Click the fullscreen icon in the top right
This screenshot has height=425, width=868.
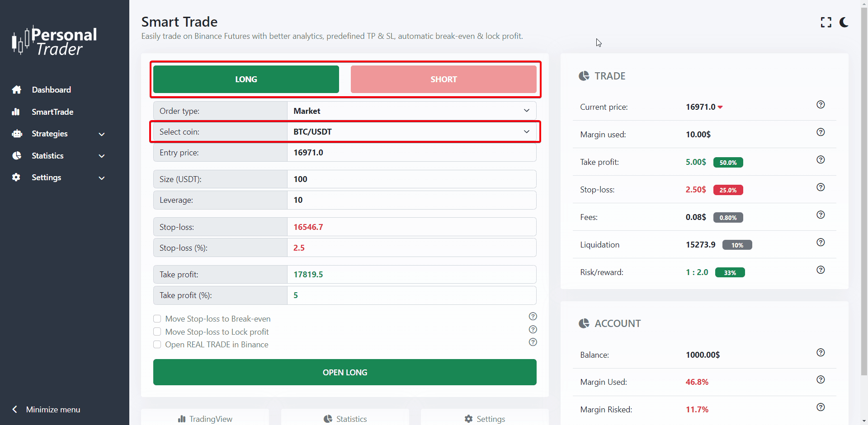coord(826,23)
